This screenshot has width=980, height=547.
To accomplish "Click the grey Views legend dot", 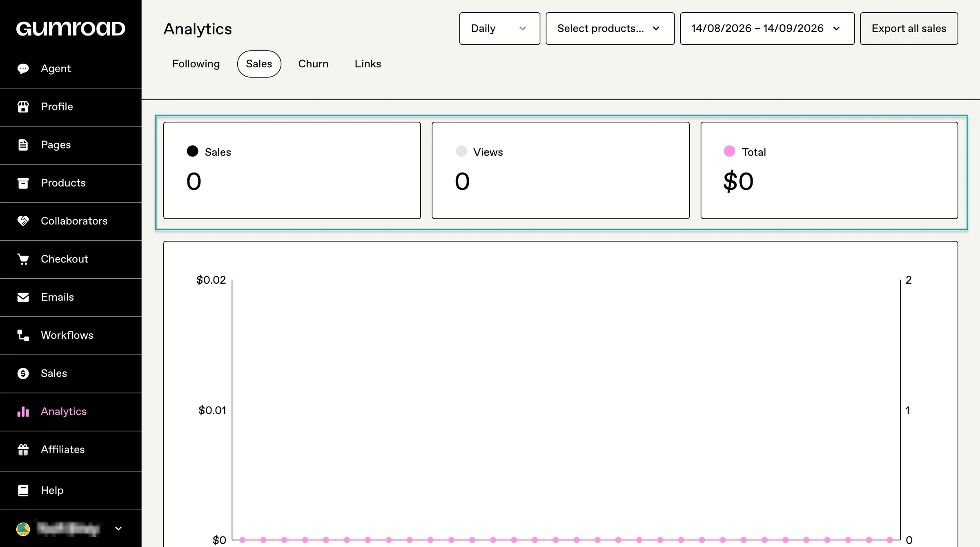I will pyautogui.click(x=461, y=151).
